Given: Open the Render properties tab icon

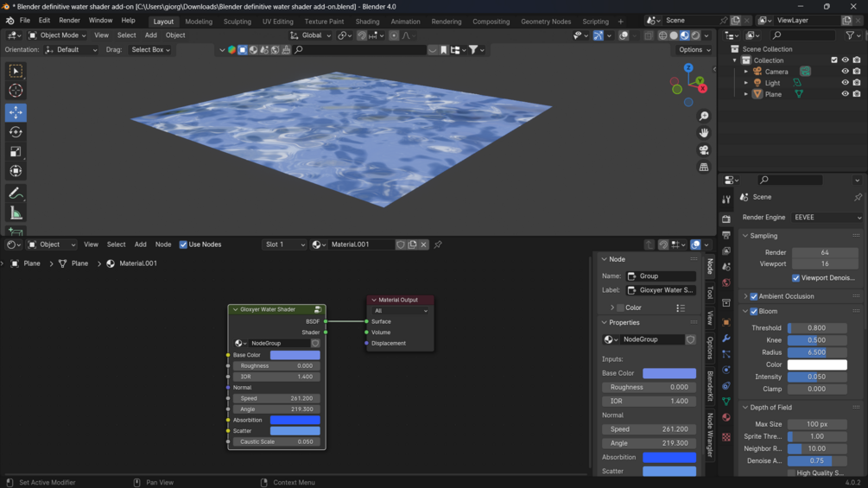Looking at the screenshot, I should [x=726, y=219].
